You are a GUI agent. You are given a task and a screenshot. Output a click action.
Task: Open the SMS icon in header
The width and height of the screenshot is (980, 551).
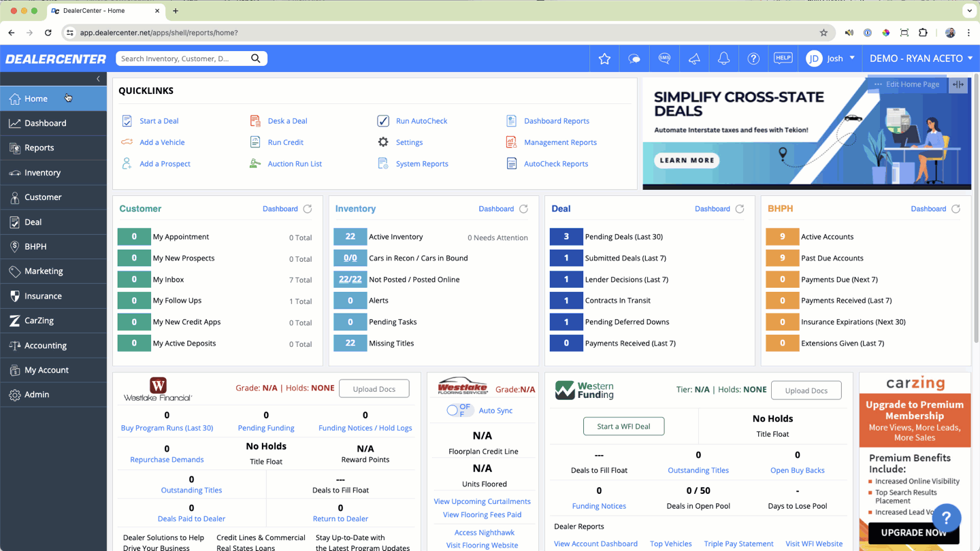664,59
